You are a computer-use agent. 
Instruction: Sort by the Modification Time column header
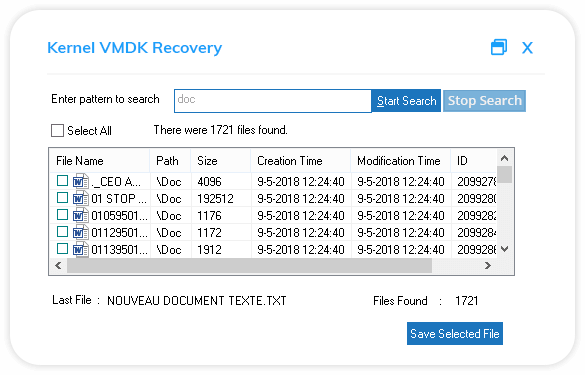pyautogui.click(x=401, y=161)
